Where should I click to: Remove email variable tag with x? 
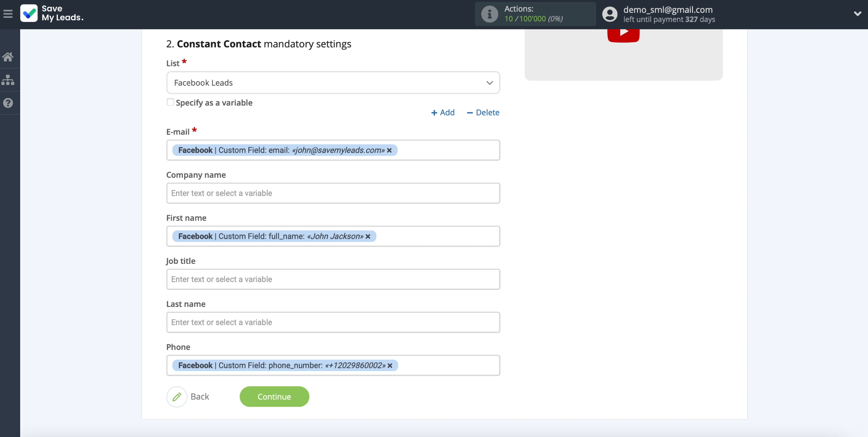pyautogui.click(x=389, y=150)
